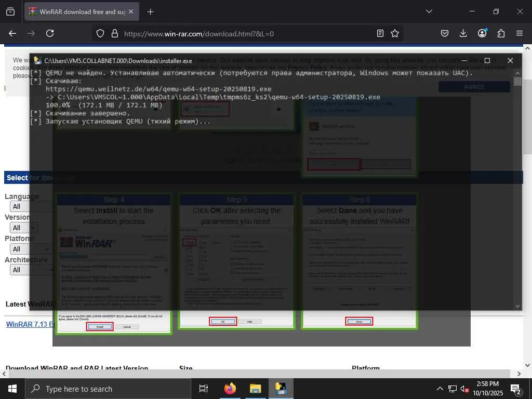Minimize the installer.exe console window
This screenshot has width=532, height=399.
(x=464, y=60)
